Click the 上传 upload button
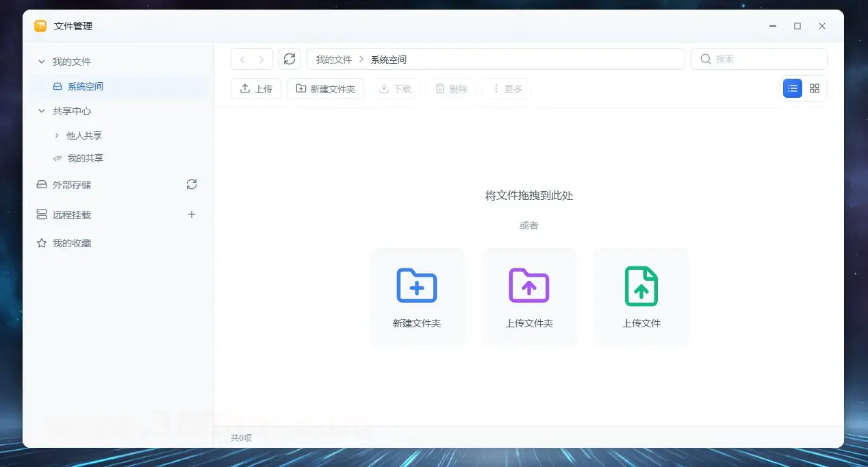 pyautogui.click(x=256, y=89)
